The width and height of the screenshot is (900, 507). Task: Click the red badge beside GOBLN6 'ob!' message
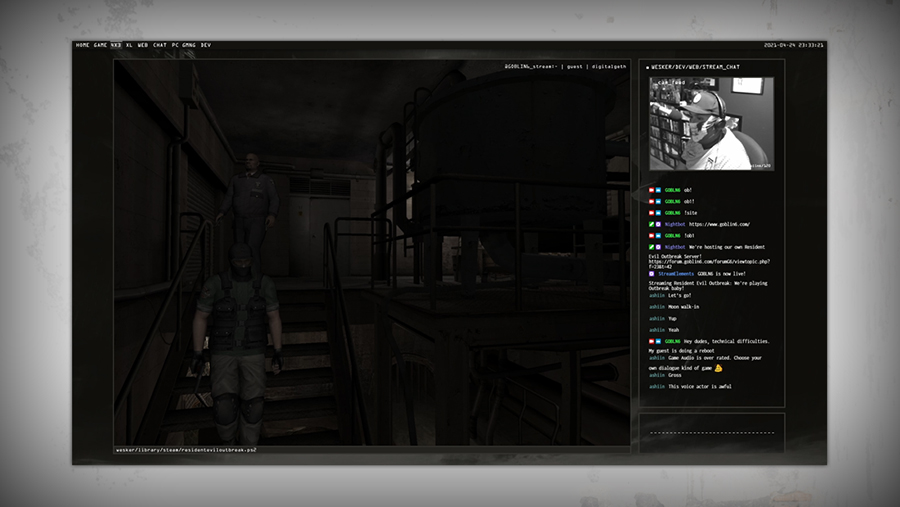651,190
